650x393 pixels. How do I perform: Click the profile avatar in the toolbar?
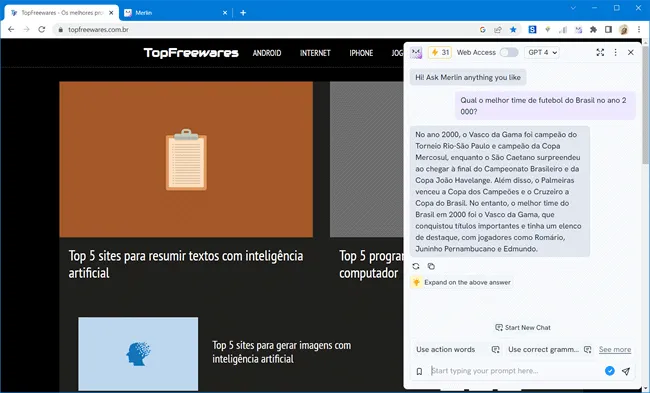tap(623, 29)
